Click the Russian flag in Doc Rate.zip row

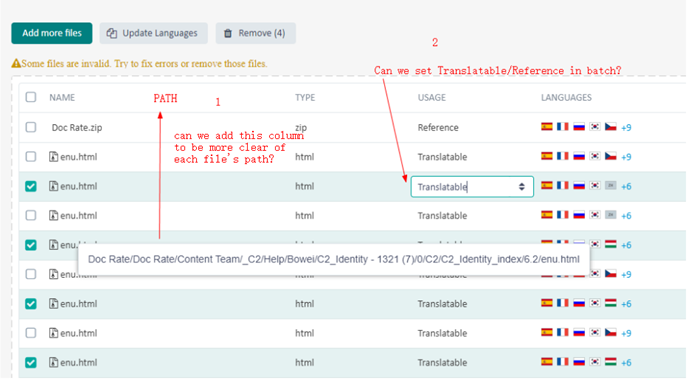(579, 127)
